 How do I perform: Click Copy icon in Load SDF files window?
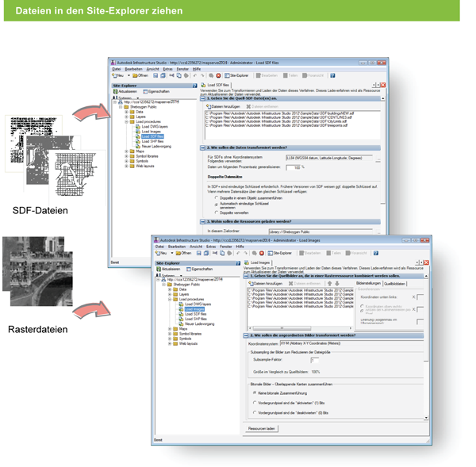(x=179, y=75)
